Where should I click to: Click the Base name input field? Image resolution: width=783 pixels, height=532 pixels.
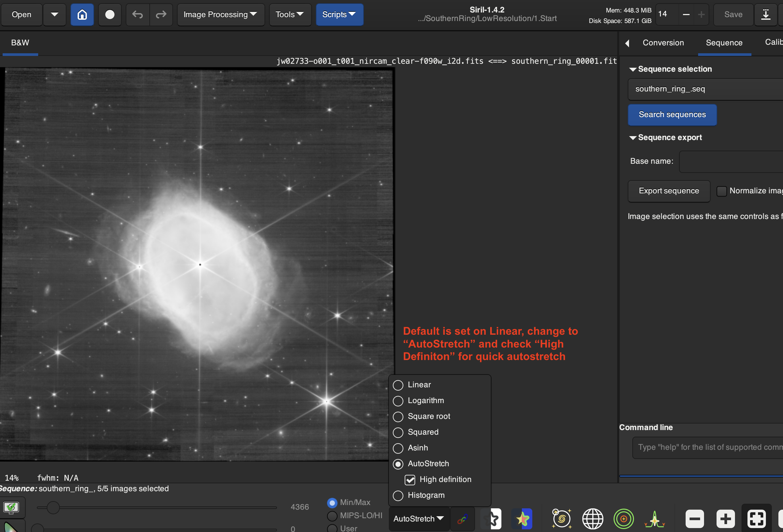click(x=731, y=162)
